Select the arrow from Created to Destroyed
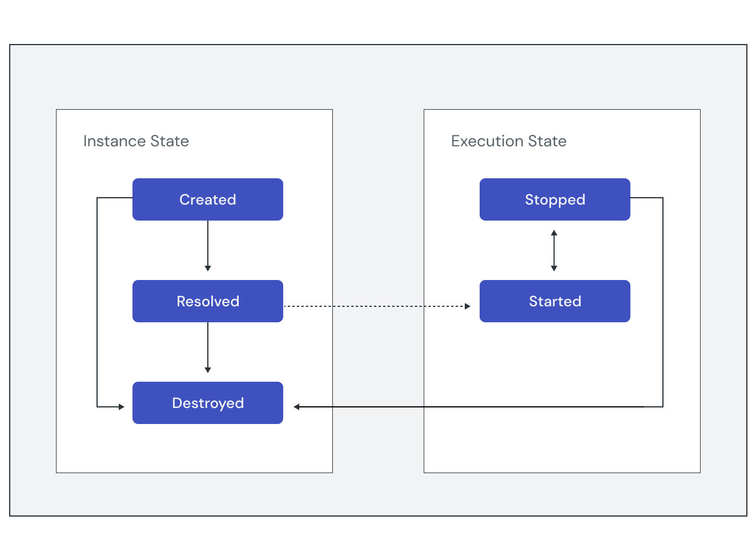This screenshot has height=560, width=756. tap(97, 303)
